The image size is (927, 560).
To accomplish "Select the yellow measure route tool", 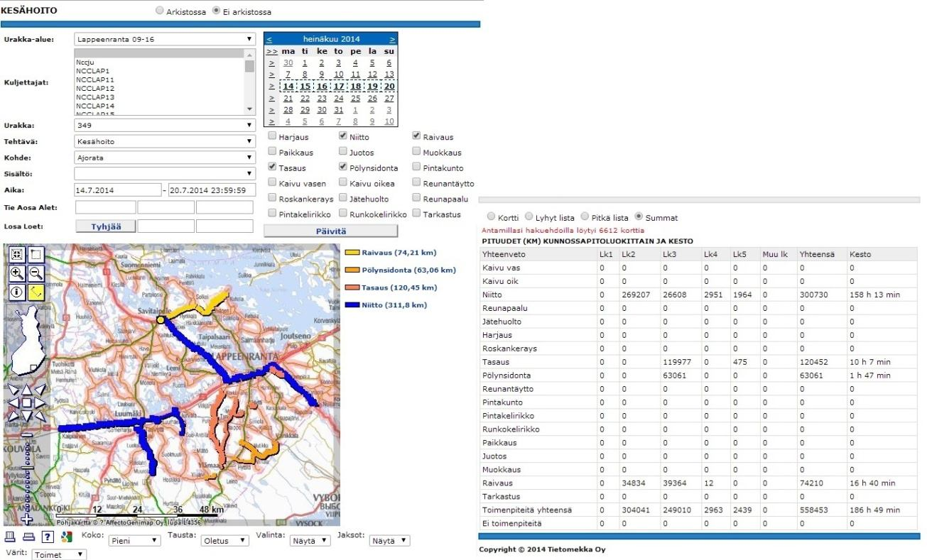I will click(36, 291).
